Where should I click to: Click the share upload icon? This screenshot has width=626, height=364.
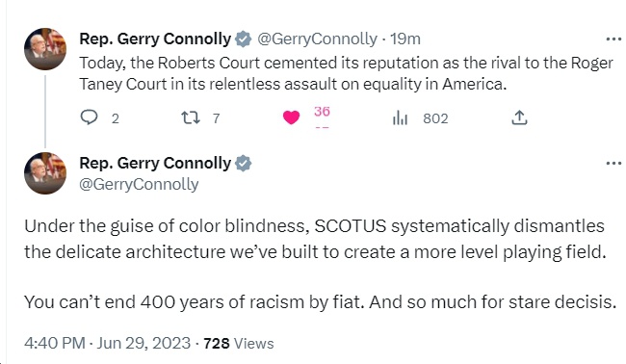tap(519, 117)
